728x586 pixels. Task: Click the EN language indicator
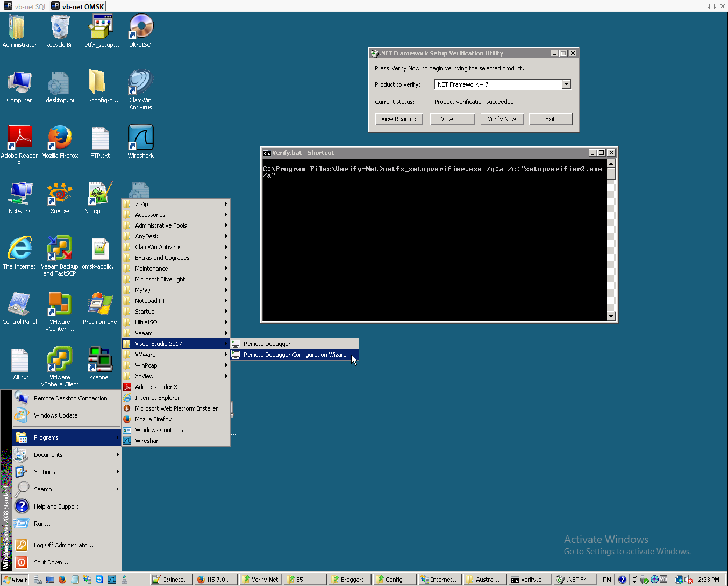pyautogui.click(x=607, y=580)
